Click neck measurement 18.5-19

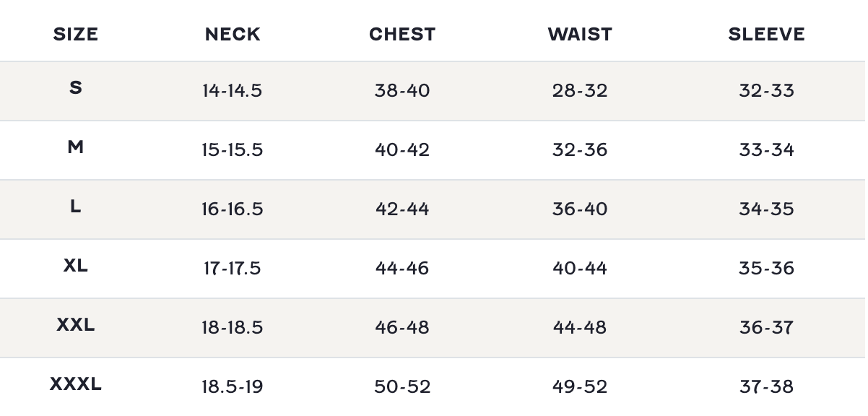pos(232,387)
